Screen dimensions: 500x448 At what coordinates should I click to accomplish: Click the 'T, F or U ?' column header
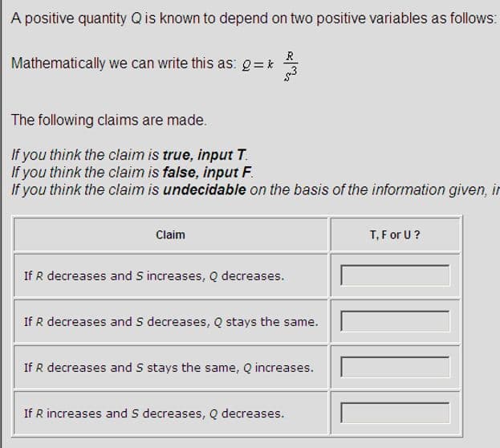click(x=395, y=235)
